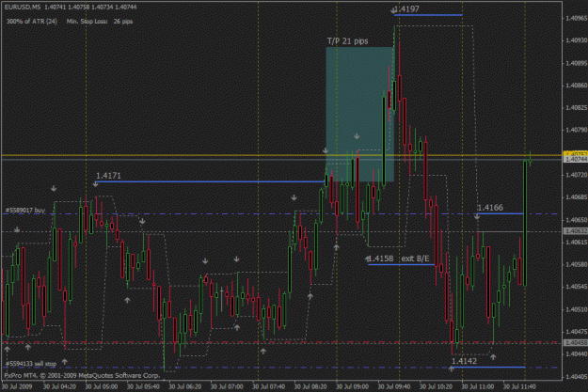Viewport: 588px width, 392px height.
Task: Click the 1.40458 stop level price tag
Action: pos(576,342)
